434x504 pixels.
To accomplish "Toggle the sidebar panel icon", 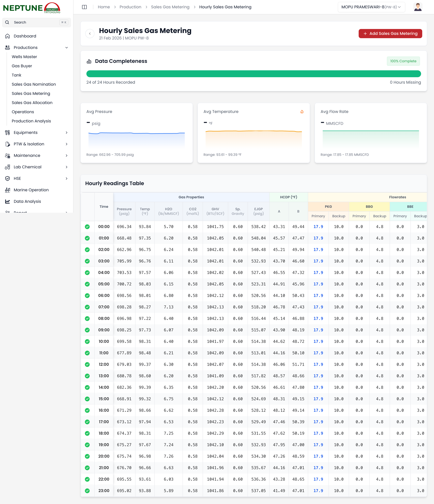I will (84, 7).
